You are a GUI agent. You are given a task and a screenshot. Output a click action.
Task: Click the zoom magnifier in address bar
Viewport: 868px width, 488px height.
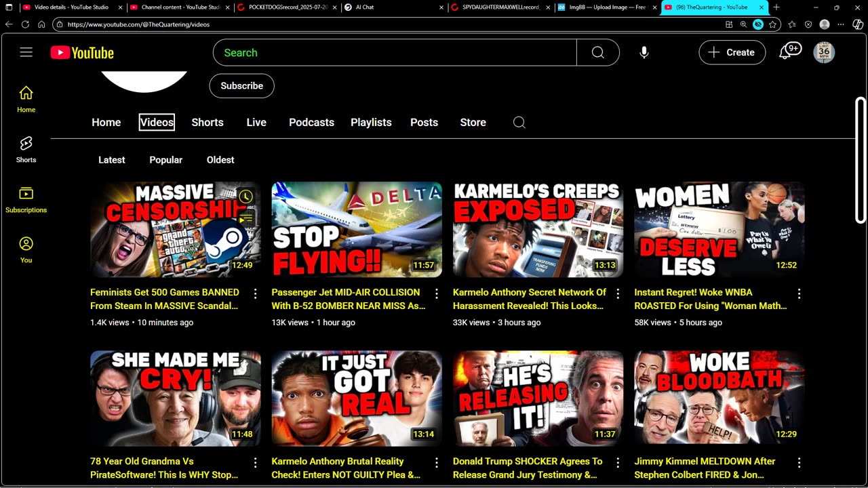click(x=743, y=24)
